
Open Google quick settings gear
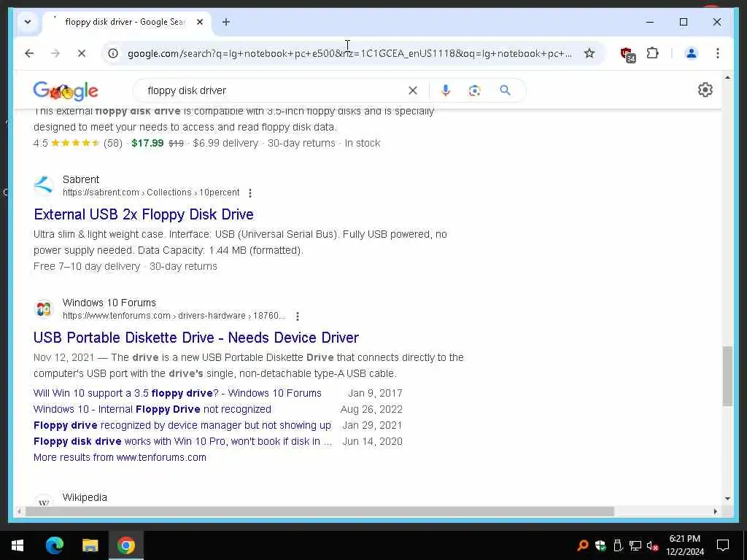(705, 90)
